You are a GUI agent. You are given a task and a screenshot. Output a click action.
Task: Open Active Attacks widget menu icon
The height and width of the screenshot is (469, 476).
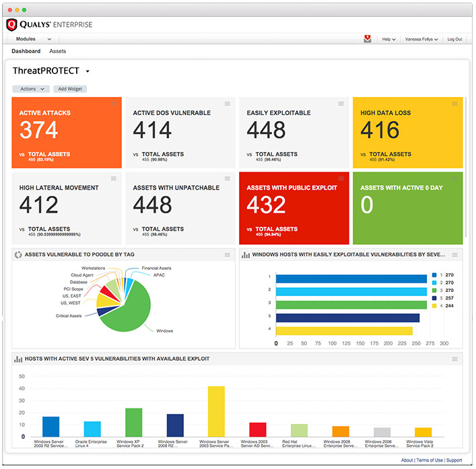coord(114,104)
